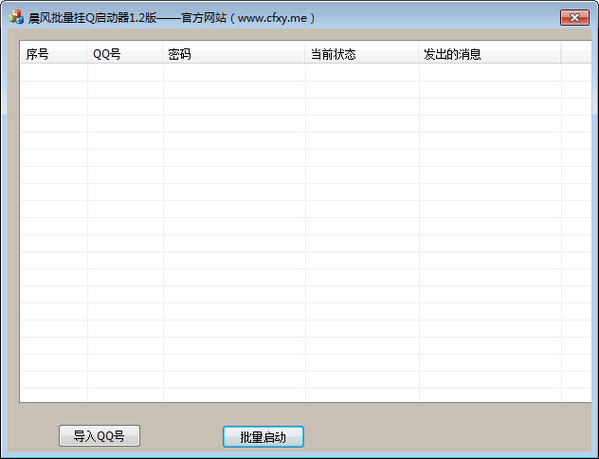
Task: Click the application icon in the title bar
Action: point(16,17)
